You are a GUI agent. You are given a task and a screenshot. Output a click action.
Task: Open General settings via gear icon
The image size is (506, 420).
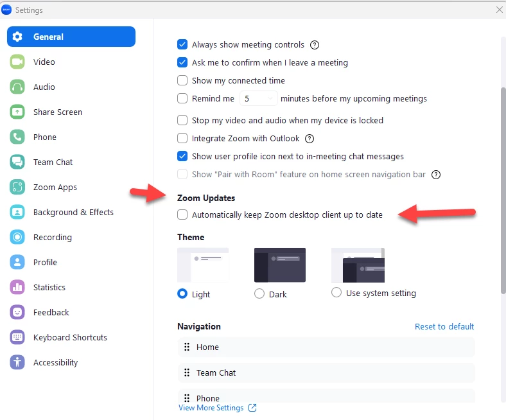(x=17, y=37)
